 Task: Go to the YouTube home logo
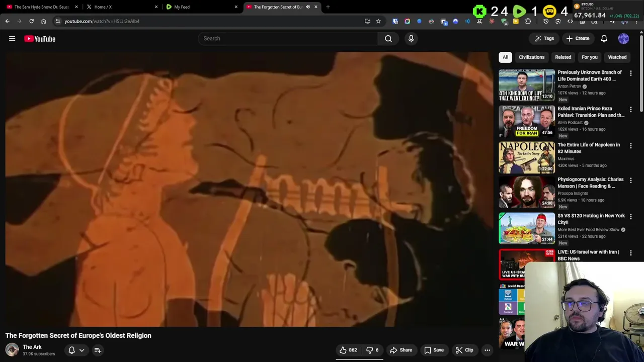click(40, 39)
